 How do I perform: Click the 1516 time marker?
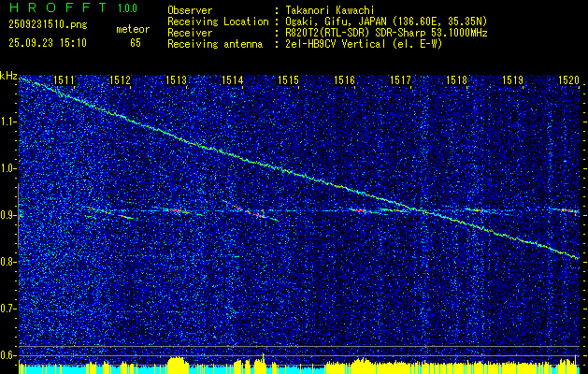click(x=345, y=79)
